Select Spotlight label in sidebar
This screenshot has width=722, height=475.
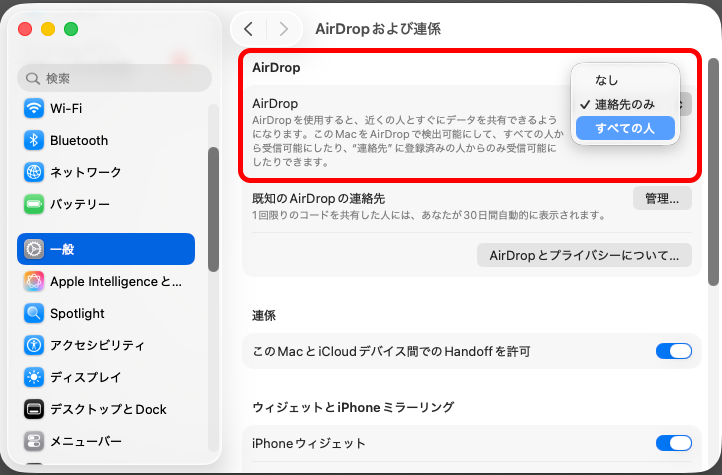click(x=77, y=313)
